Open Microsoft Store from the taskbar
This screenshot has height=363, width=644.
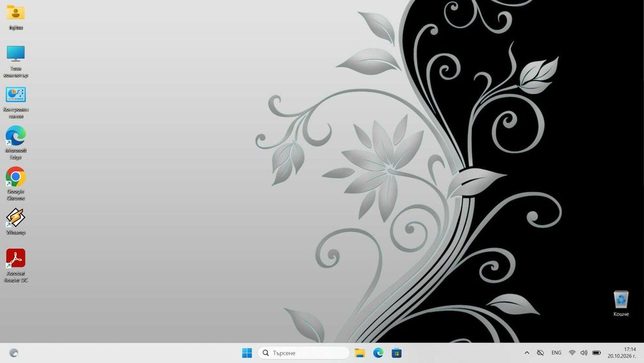[x=396, y=353]
